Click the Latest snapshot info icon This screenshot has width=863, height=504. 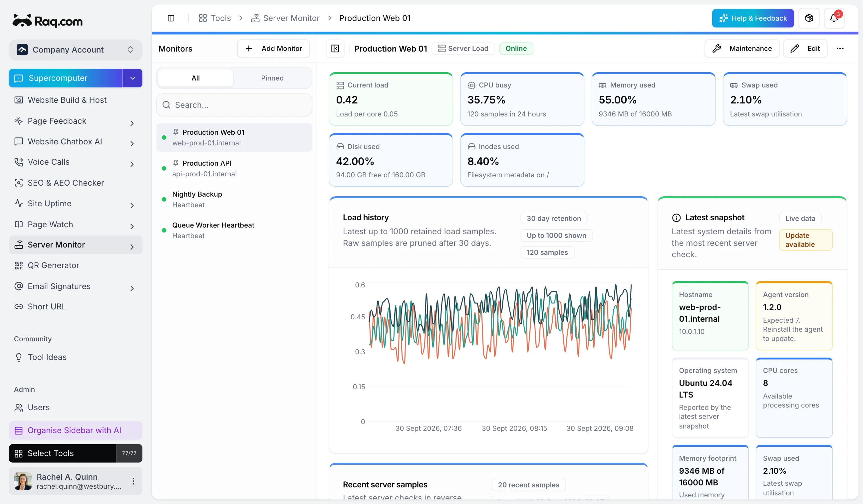[676, 218]
